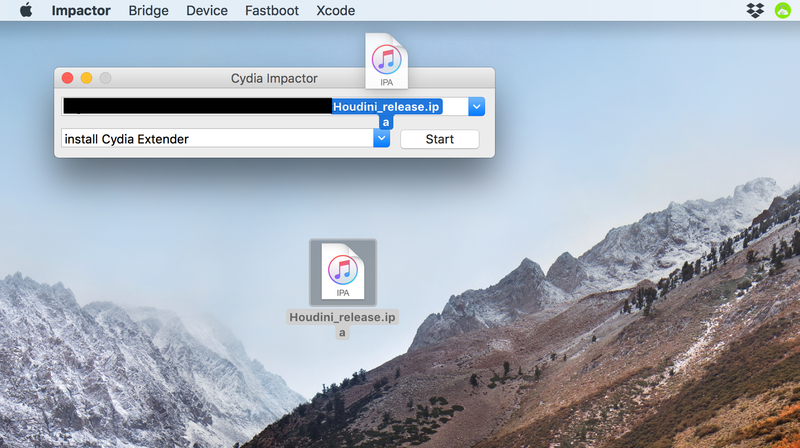Expand the install Cydia Extender dropdown arrow

[382, 138]
